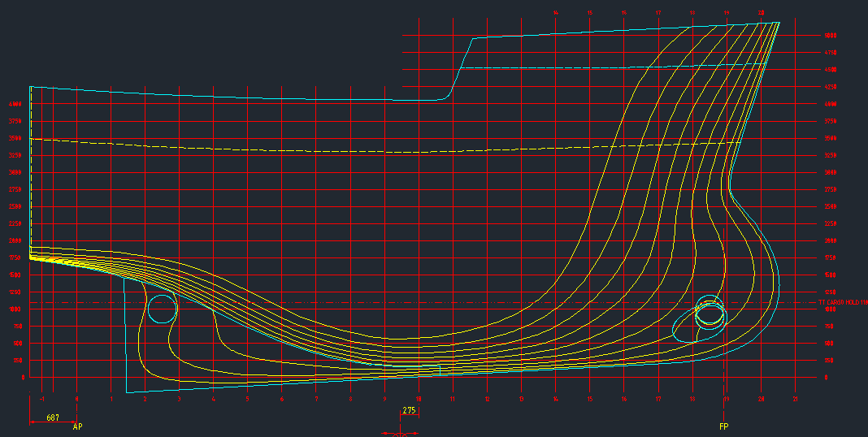The height and width of the screenshot is (437, 868).
Task: Click station number 21 on bottom axis
Action: coord(795,399)
